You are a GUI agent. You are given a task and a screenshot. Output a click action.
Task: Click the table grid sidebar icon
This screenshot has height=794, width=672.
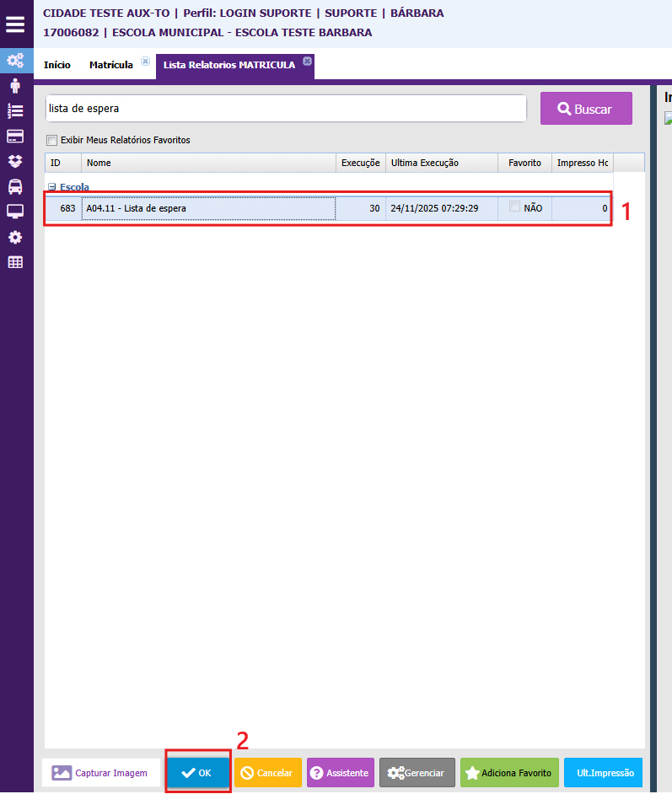click(15, 262)
